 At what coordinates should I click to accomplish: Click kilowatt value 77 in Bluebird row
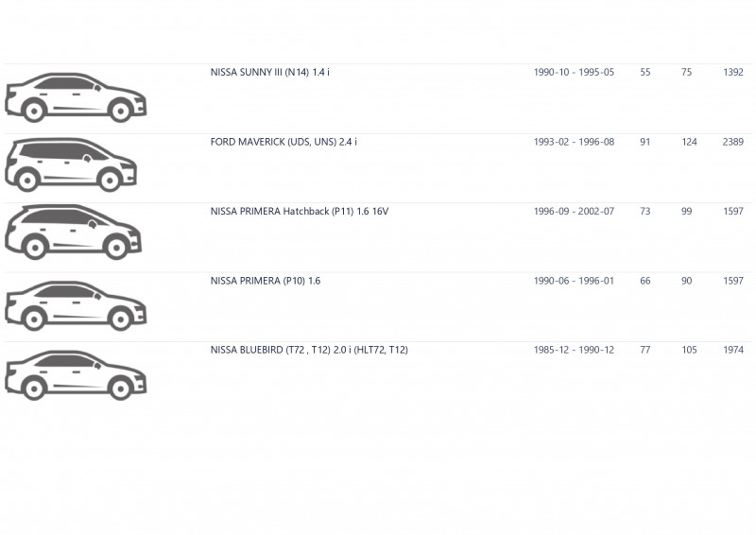coord(645,351)
